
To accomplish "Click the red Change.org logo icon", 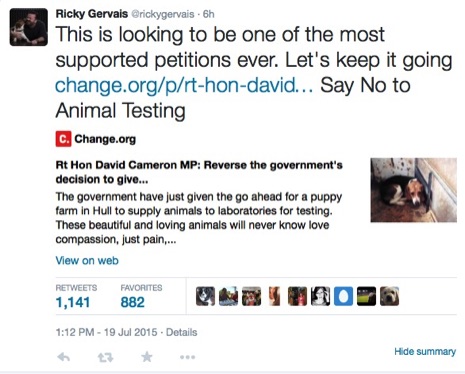I will 63,139.
